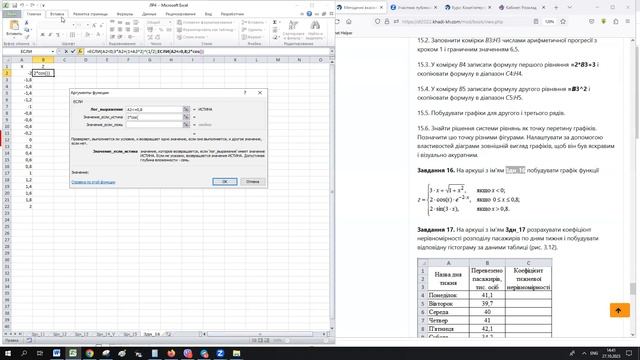
Task: Open the Главная ribbon tab
Action: point(34,14)
